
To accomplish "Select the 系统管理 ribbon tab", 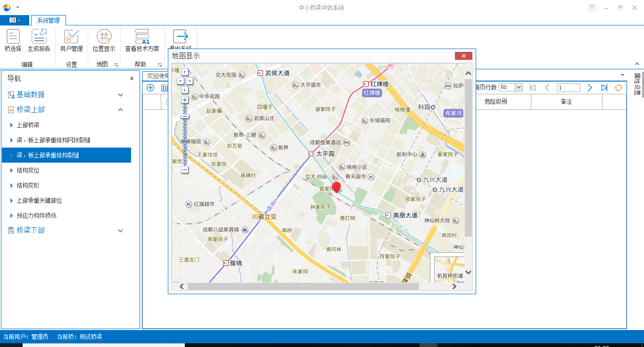I will 49,20.
